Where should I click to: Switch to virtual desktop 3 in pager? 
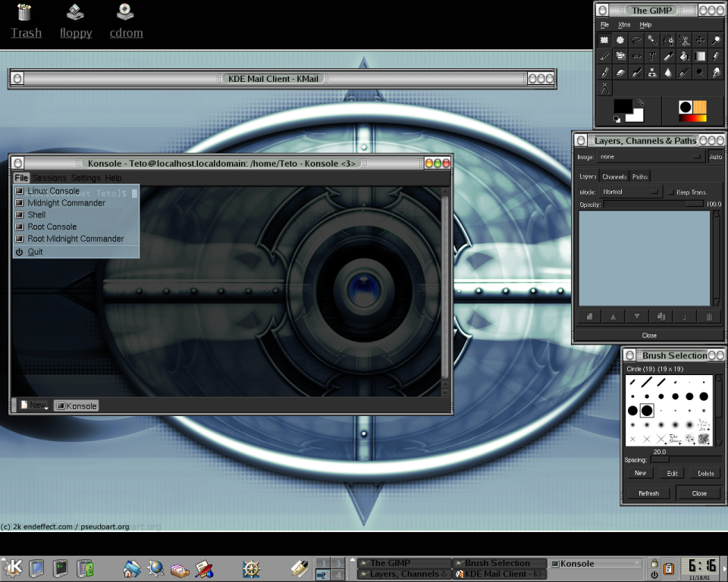tap(338, 563)
